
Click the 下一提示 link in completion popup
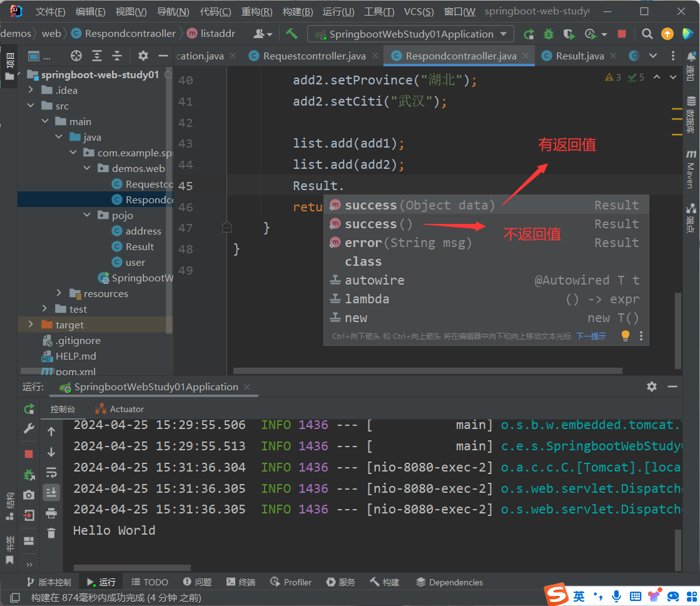(x=591, y=336)
